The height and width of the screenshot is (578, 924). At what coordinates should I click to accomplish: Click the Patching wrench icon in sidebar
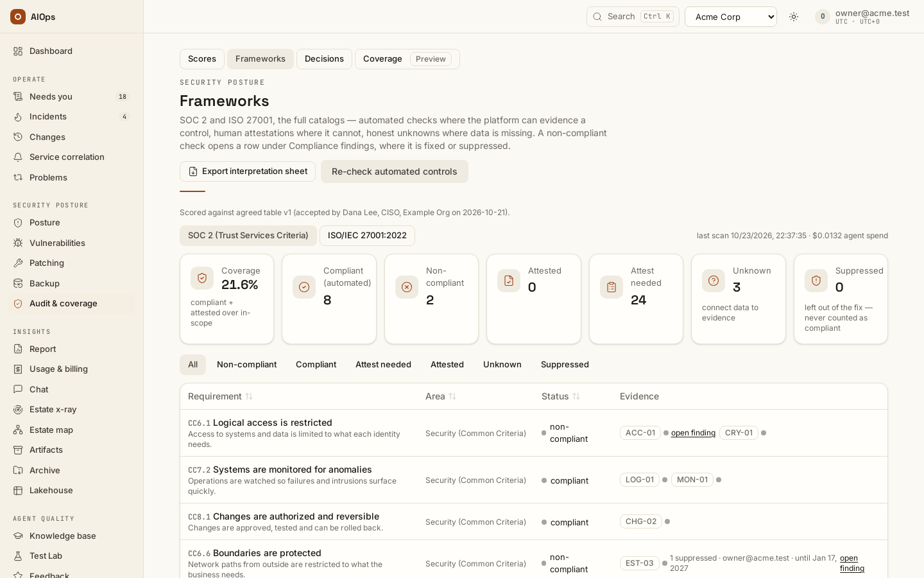[x=18, y=263]
